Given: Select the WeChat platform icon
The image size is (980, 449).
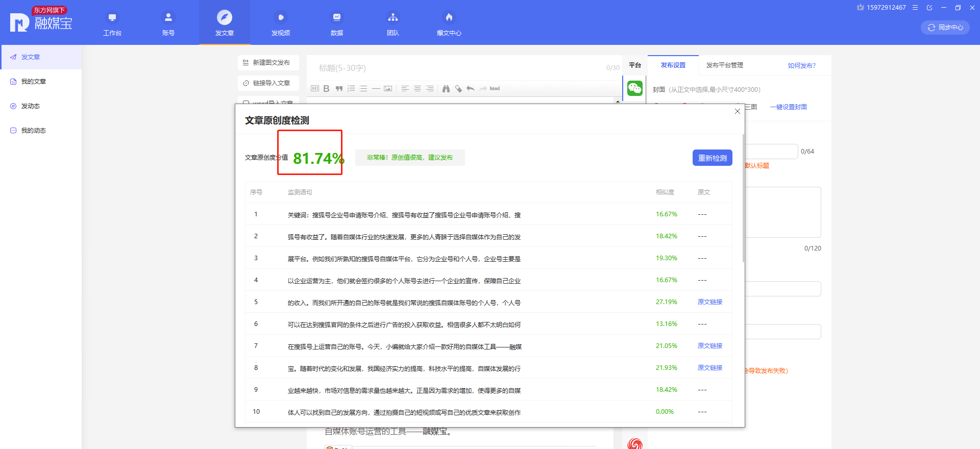Looking at the screenshot, I should (635, 88).
